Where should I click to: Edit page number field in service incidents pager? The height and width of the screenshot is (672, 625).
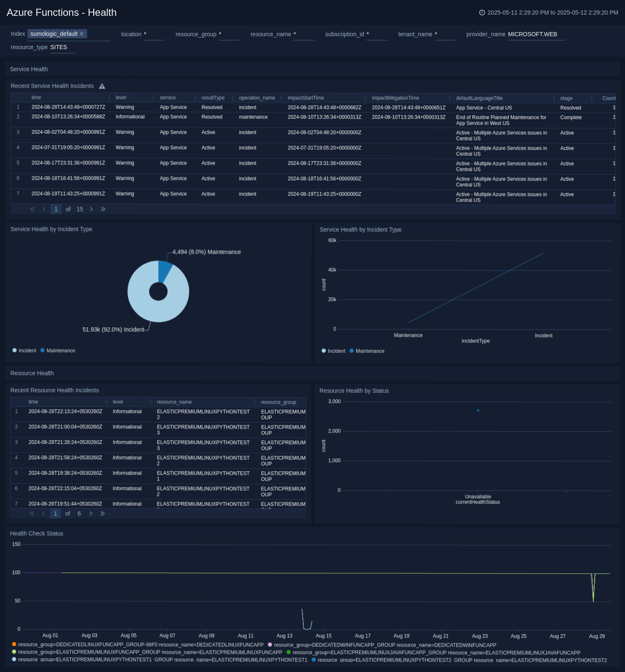coord(56,209)
